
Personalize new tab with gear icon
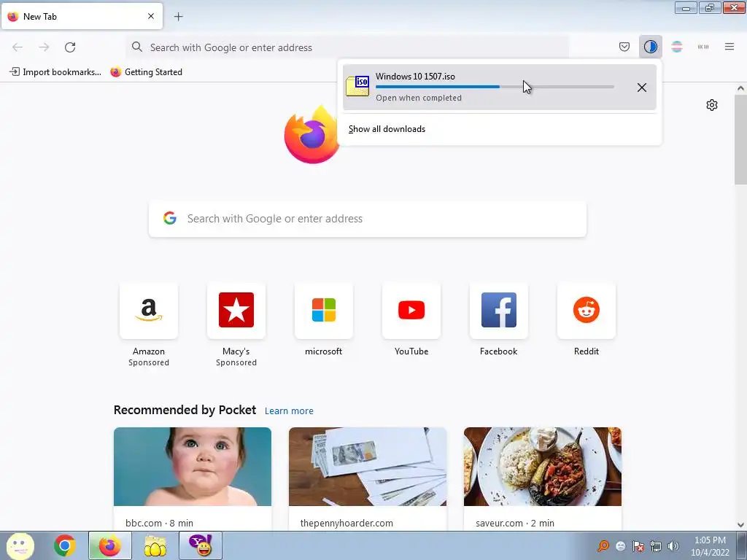[x=712, y=105]
